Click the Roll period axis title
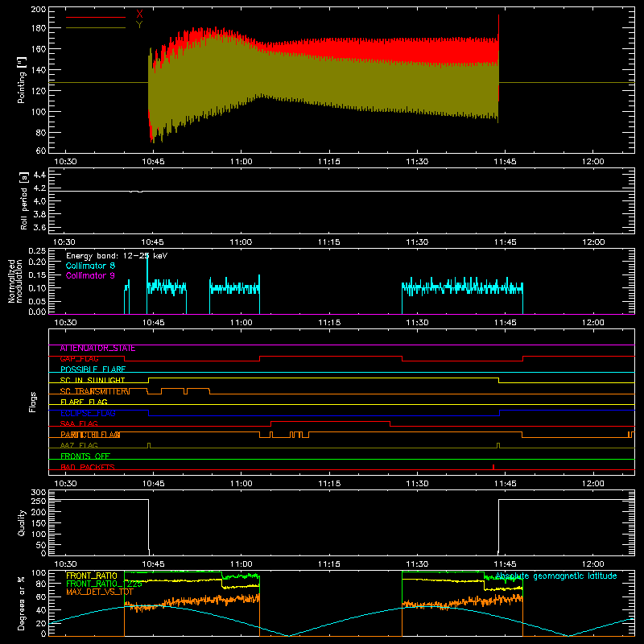This screenshot has width=644, height=644. (x=23, y=201)
